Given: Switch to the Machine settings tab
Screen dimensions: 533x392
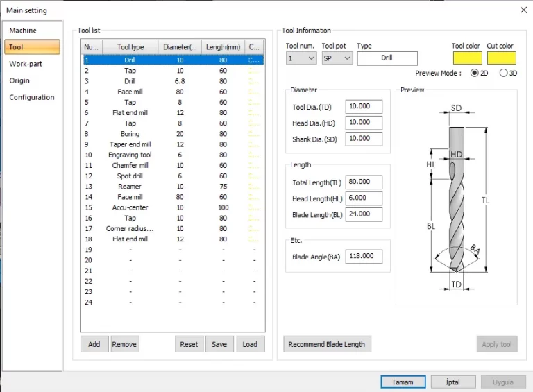Looking at the screenshot, I should coord(23,31).
